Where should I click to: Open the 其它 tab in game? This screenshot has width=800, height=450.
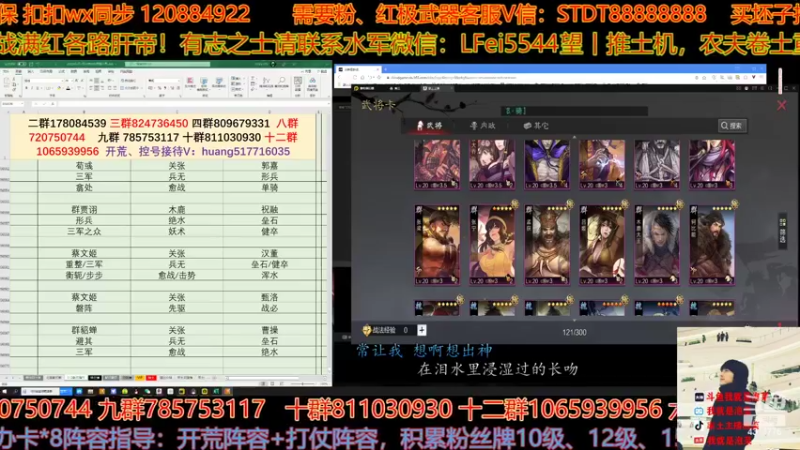[x=536, y=126]
